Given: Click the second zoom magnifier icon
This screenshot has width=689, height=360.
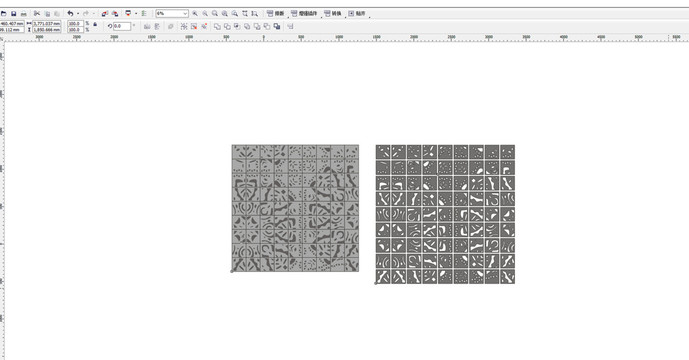Looking at the screenshot, I should (205, 14).
